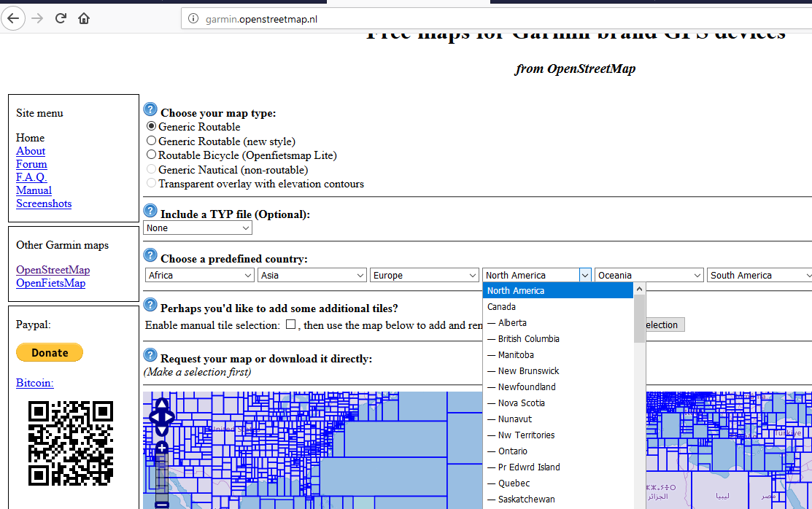Select Ontario from the list
This screenshot has height=509, width=812.
point(558,451)
